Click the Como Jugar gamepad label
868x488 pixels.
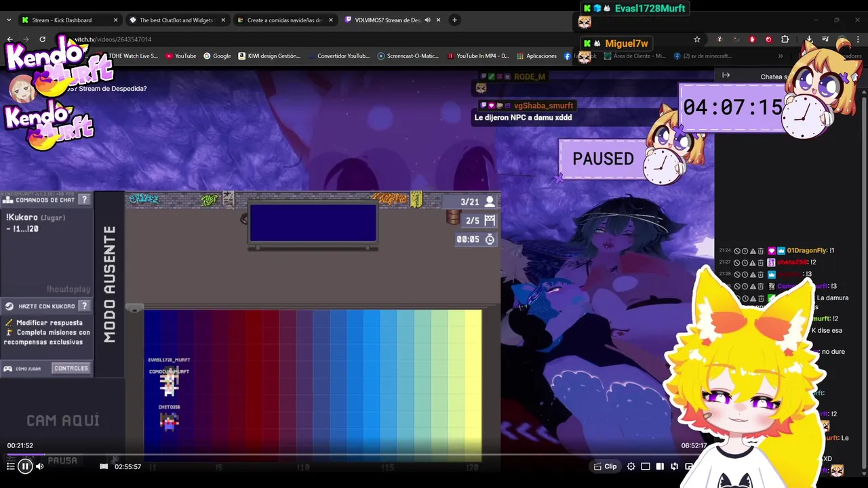click(x=22, y=369)
